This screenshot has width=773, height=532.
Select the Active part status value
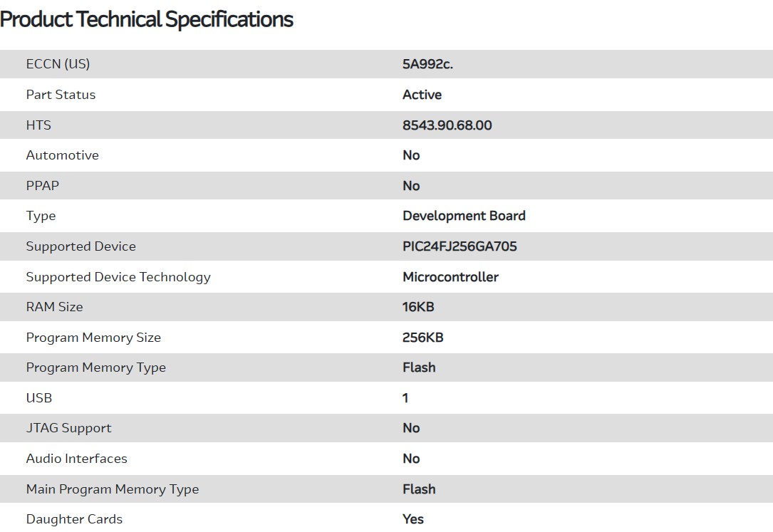tap(422, 95)
